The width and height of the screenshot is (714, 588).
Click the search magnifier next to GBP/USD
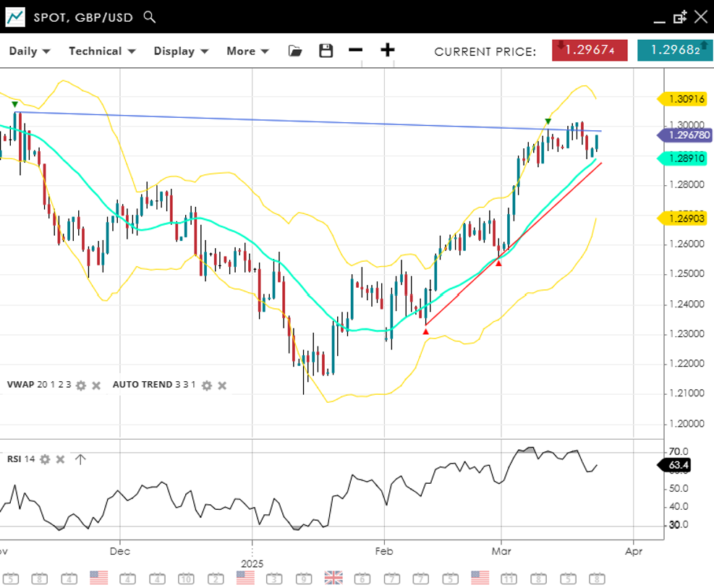150,17
